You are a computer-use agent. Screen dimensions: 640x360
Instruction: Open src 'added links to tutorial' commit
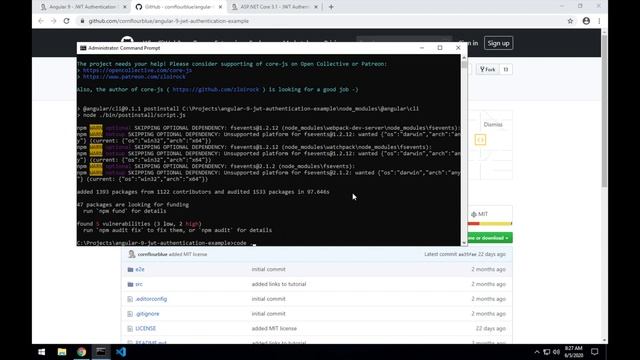[279, 284]
